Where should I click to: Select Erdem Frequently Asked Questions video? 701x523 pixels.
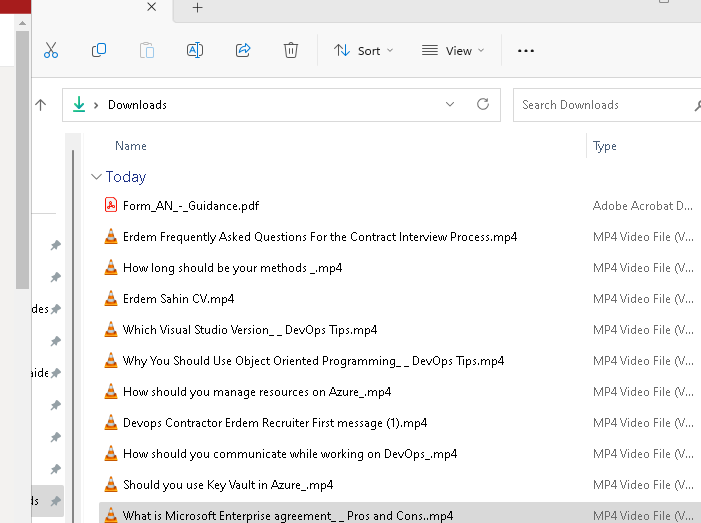pyautogui.click(x=320, y=236)
